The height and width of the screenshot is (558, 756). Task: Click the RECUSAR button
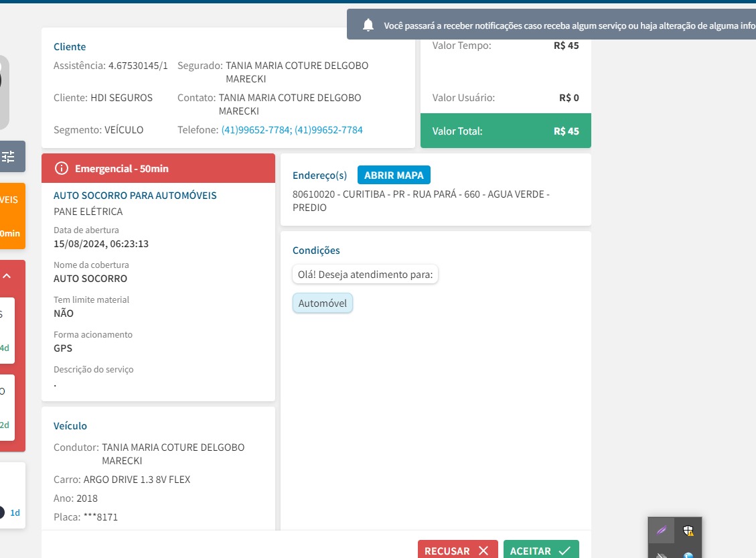457,550
